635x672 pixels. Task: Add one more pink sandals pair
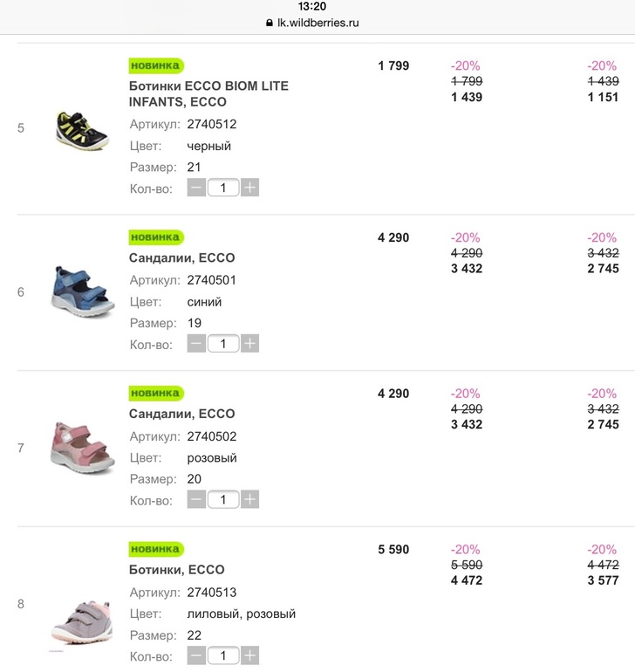[x=250, y=500]
